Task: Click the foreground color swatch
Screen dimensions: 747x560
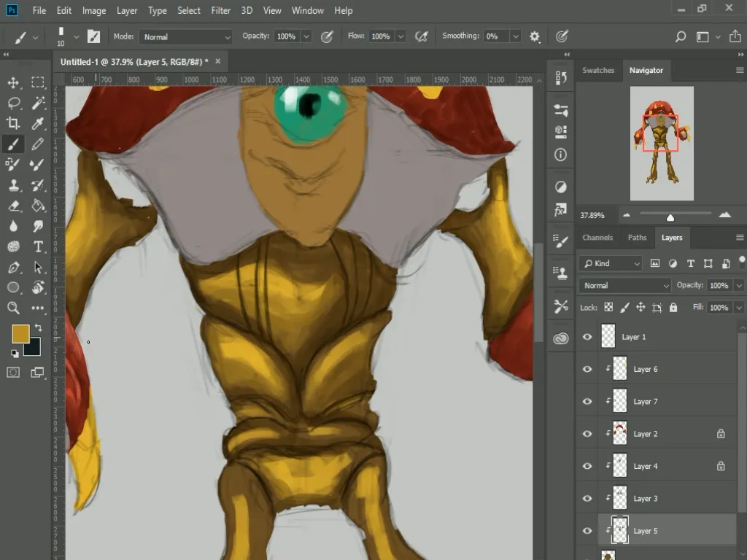Action: [20, 334]
